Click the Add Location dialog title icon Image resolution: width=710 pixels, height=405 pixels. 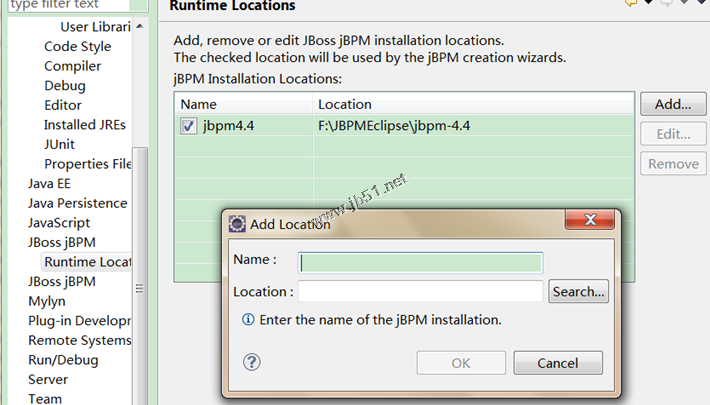pyautogui.click(x=237, y=224)
